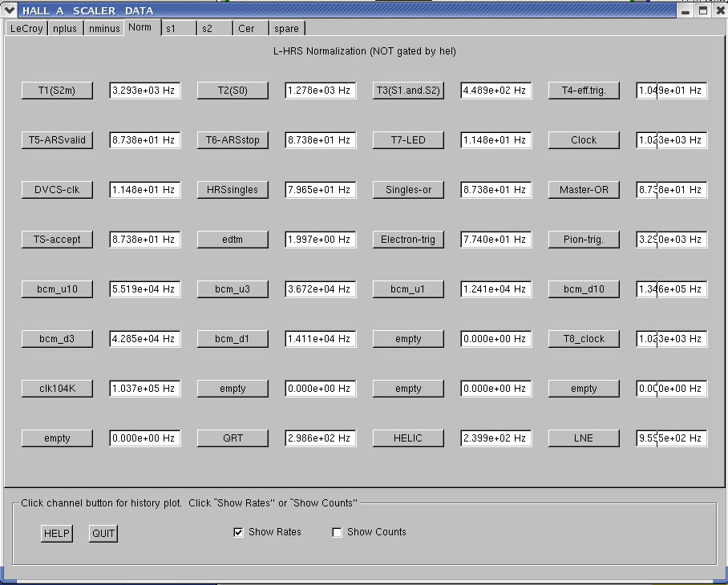The height and width of the screenshot is (585, 728).
Task: Show bcm_u3 history plot
Action: point(233,289)
